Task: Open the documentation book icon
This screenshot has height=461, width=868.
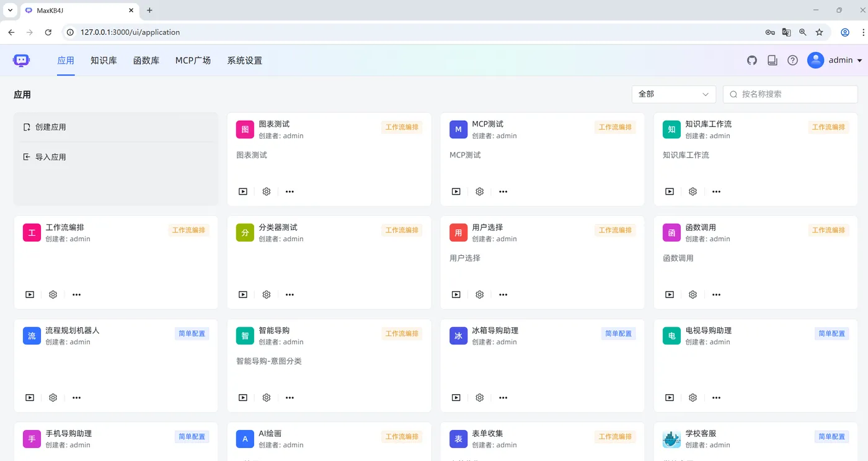Action: (773, 60)
